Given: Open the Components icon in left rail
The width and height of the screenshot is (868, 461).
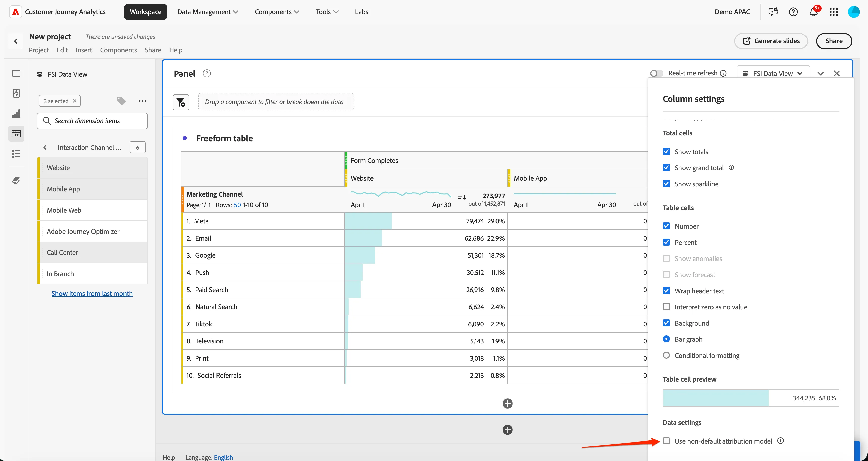Looking at the screenshot, I should tap(16, 134).
